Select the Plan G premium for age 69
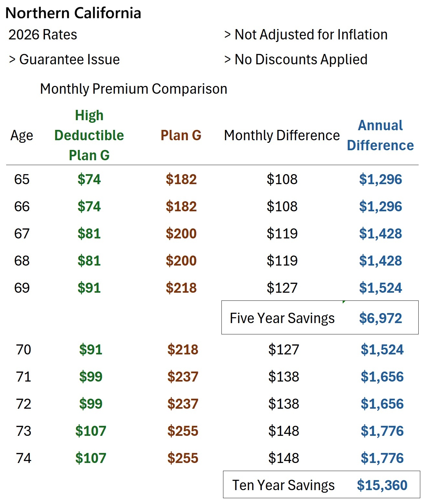This screenshot has height=504, width=428. pos(181,288)
